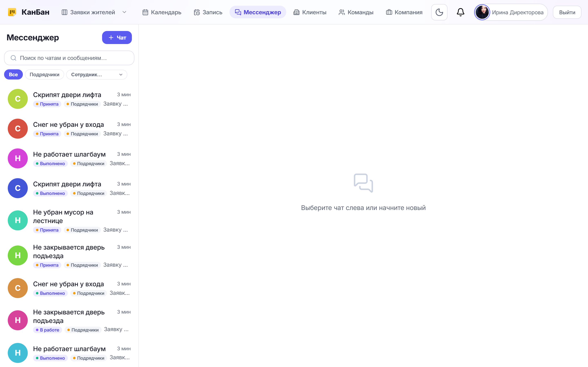Viewport: 588px width, 367px height.
Task: Click the building icon beside Клиенты
Action: click(x=296, y=12)
